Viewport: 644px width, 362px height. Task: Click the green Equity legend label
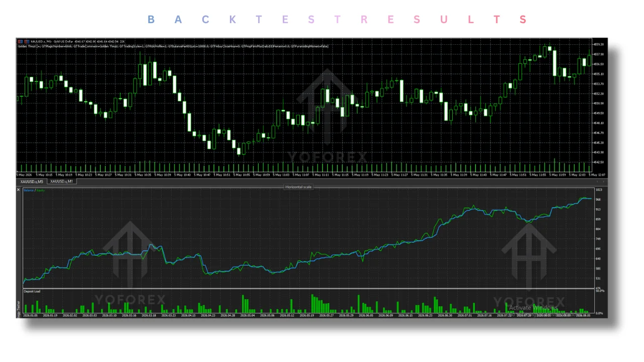(40, 191)
